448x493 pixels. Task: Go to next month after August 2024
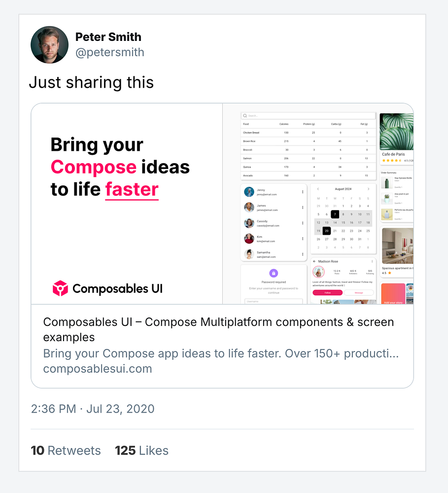(x=368, y=189)
